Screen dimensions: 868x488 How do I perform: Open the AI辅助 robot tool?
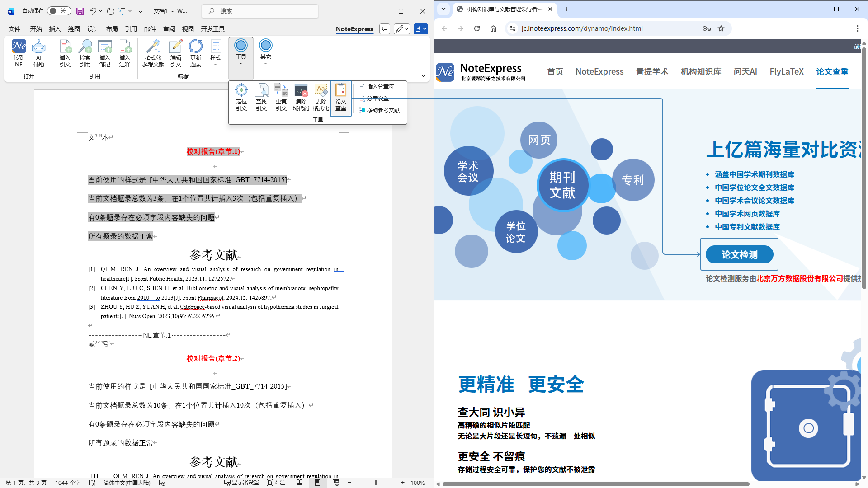click(39, 53)
